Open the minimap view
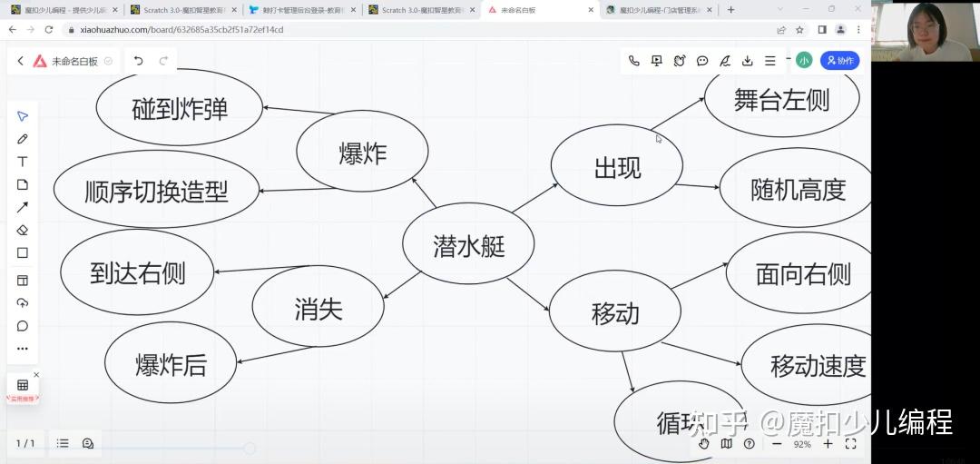 click(x=726, y=444)
